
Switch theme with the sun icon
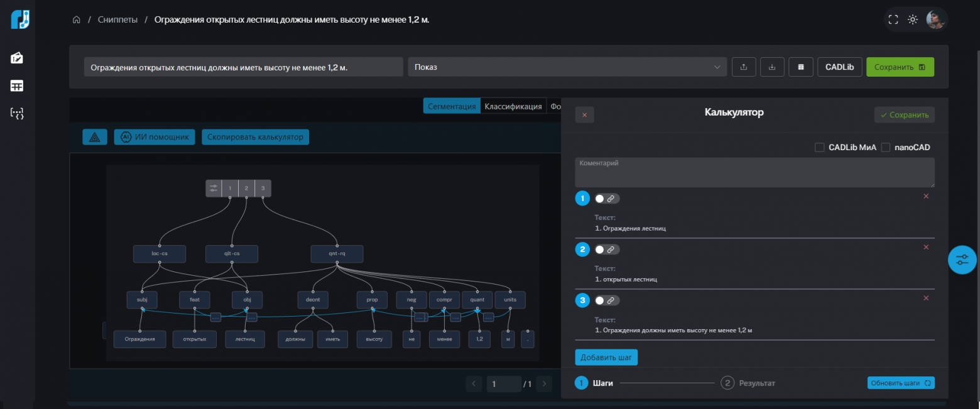coord(912,19)
